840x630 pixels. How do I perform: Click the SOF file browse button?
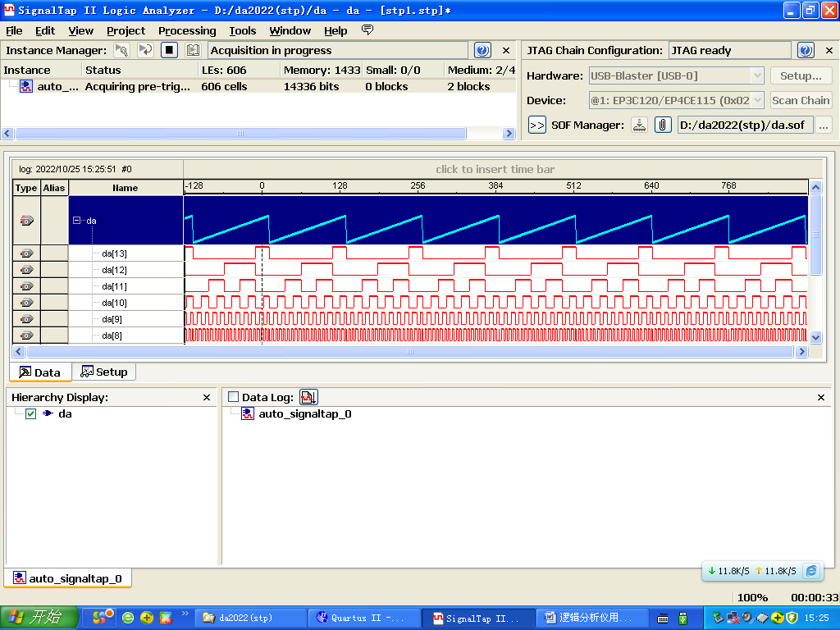[x=824, y=125]
